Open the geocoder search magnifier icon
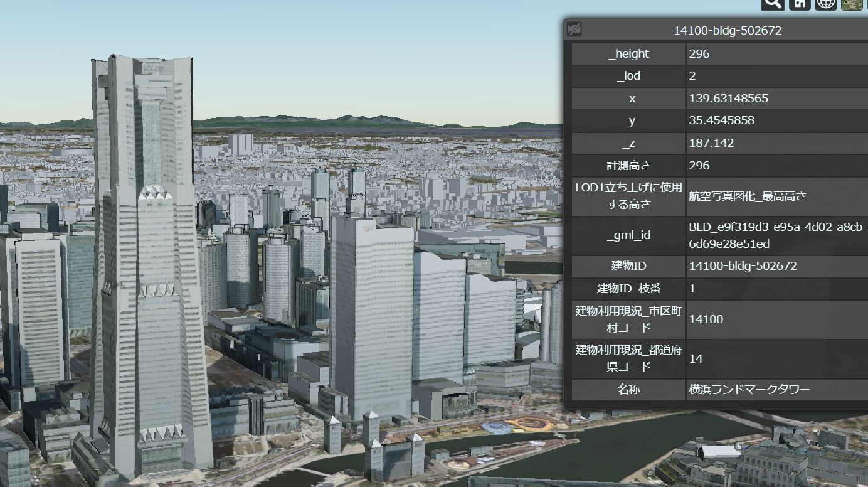868x487 pixels. pyautogui.click(x=773, y=4)
